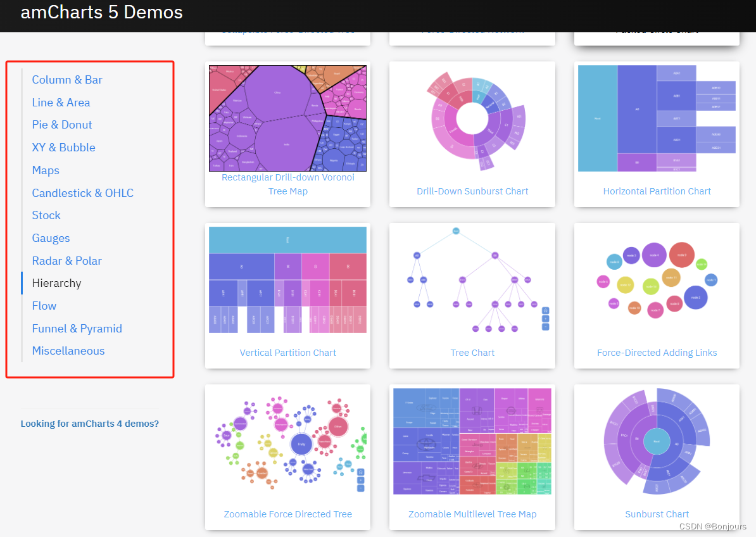Zoom out on Zoomable Force Directed Tree preview
Image resolution: width=756 pixels, height=537 pixels.
[x=361, y=488]
